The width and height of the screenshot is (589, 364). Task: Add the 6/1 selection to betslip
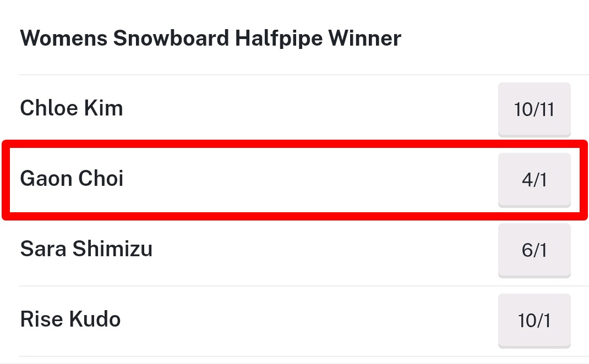point(534,250)
